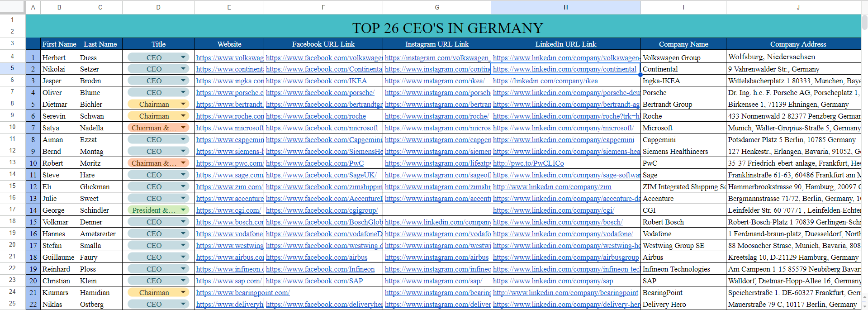Open the LinkedIn company/sap link
Screen dimensions: 868x310
pyautogui.click(x=553, y=281)
